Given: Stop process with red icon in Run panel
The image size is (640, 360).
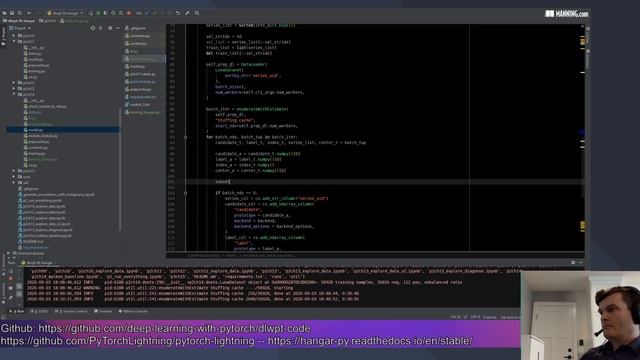Looking at the screenshot, I should point(11,278).
